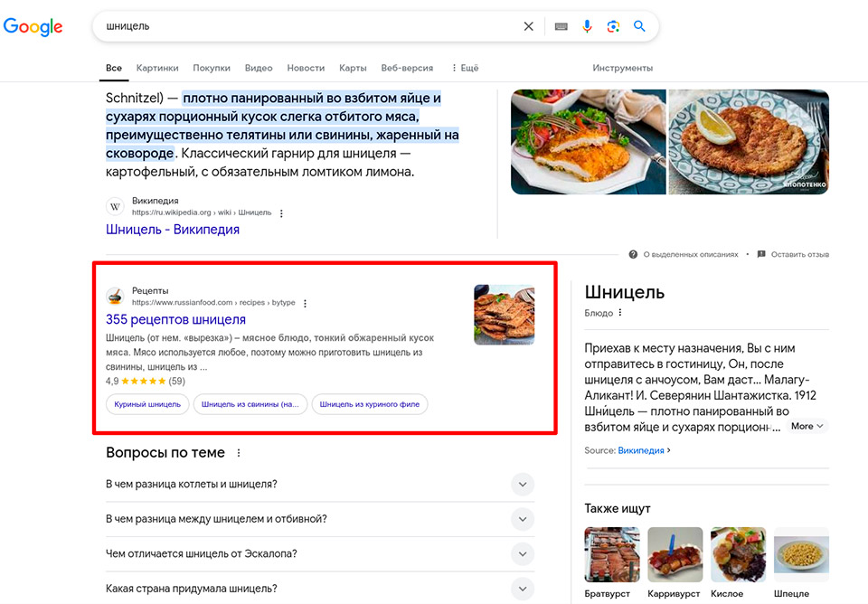Viewport: 868px width, 604px height.
Task: Open the Шницель - Википедия link
Action: (173, 229)
